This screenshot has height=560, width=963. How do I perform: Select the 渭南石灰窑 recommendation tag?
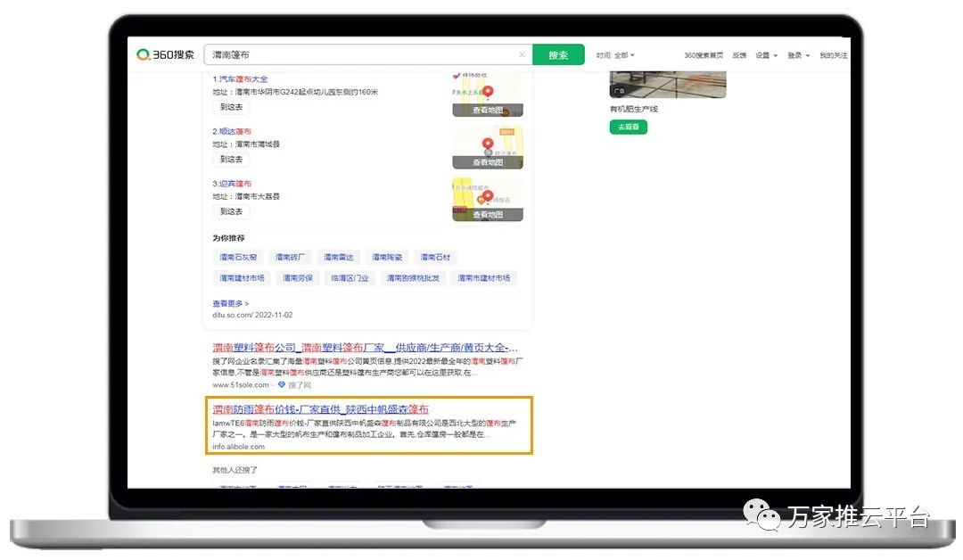click(238, 258)
